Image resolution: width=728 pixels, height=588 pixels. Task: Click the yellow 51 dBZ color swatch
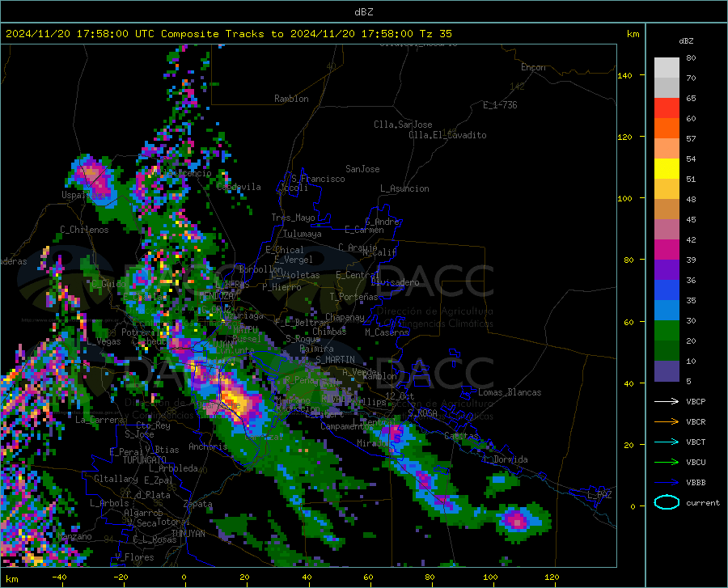(667, 169)
